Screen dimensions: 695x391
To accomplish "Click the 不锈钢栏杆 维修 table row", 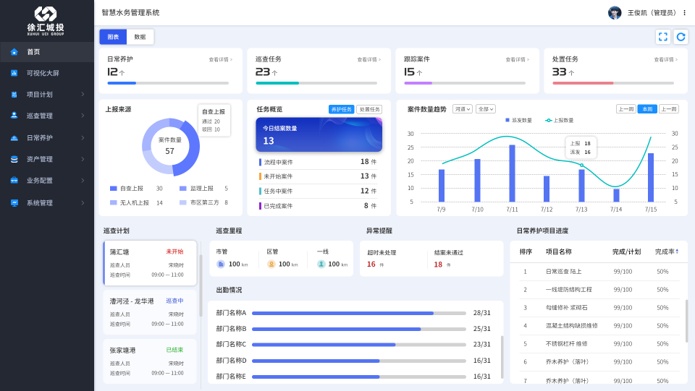I will (x=599, y=344).
